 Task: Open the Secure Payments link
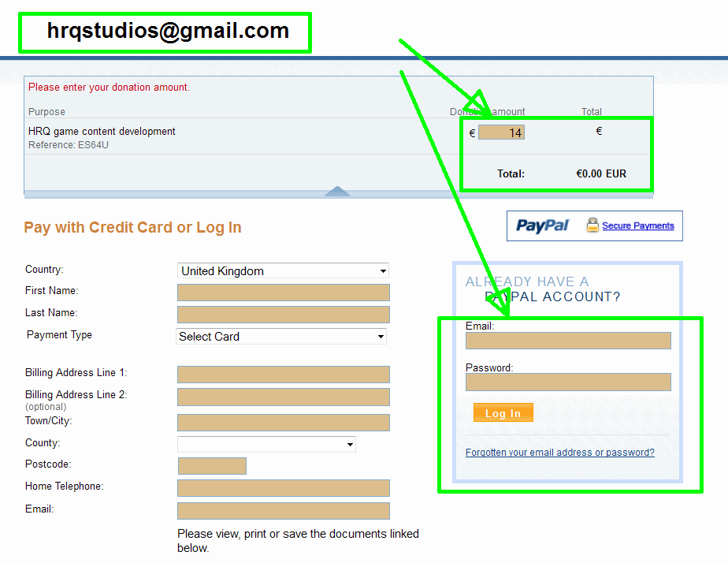coord(638,226)
